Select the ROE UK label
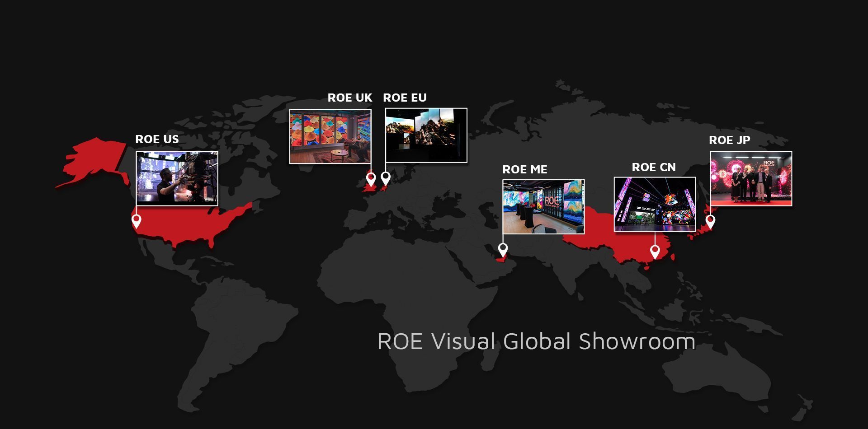Image resolution: width=868 pixels, height=429 pixels. [349, 98]
